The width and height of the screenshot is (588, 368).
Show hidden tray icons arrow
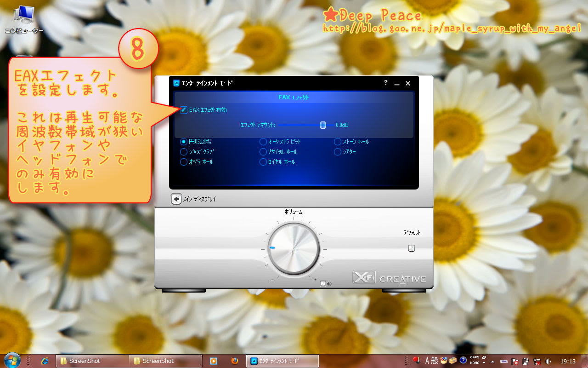click(x=493, y=362)
